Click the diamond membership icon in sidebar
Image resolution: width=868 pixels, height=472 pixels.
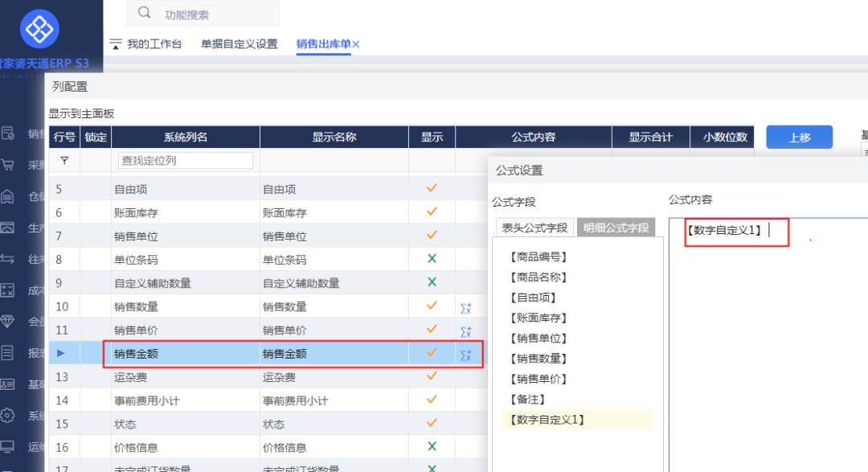pyautogui.click(x=8, y=322)
